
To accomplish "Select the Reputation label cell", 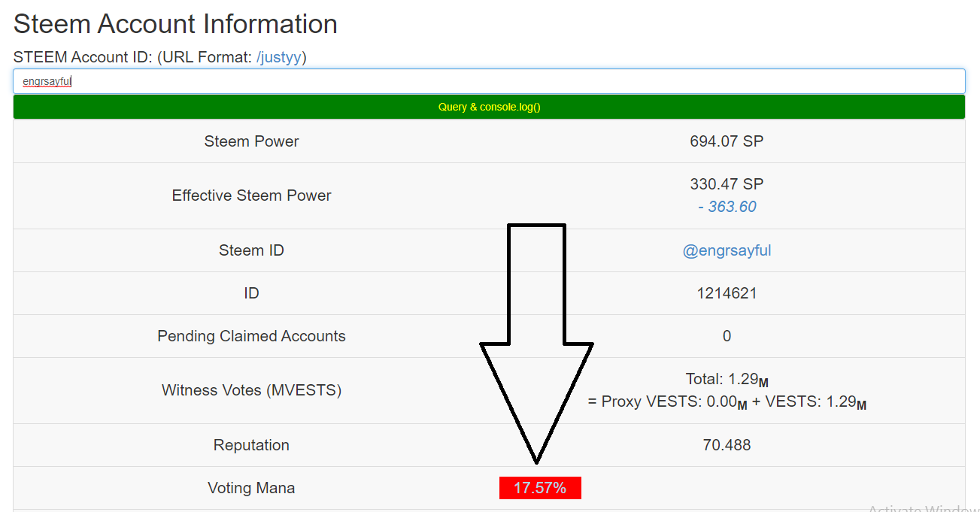I will pos(251,445).
